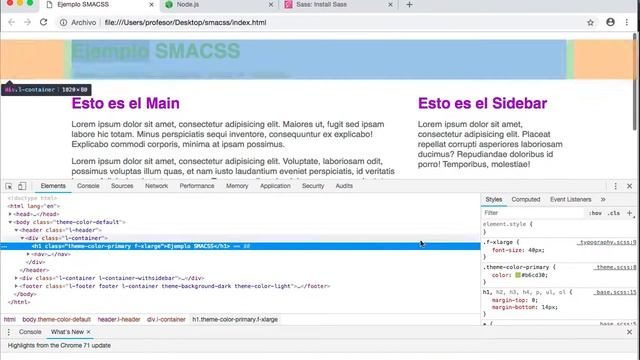Close the Node.js tab
This screenshot has height=360, width=640.
271,4
